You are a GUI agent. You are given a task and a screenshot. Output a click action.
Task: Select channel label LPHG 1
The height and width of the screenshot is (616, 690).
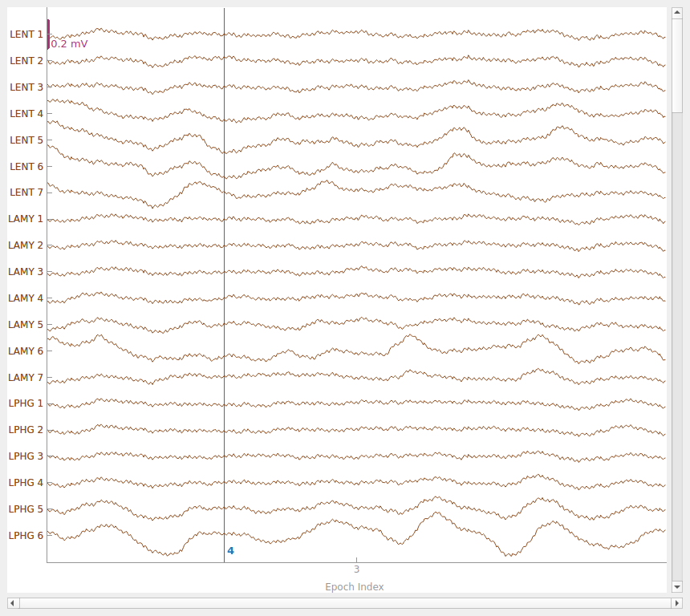click(x=26, y=403)
